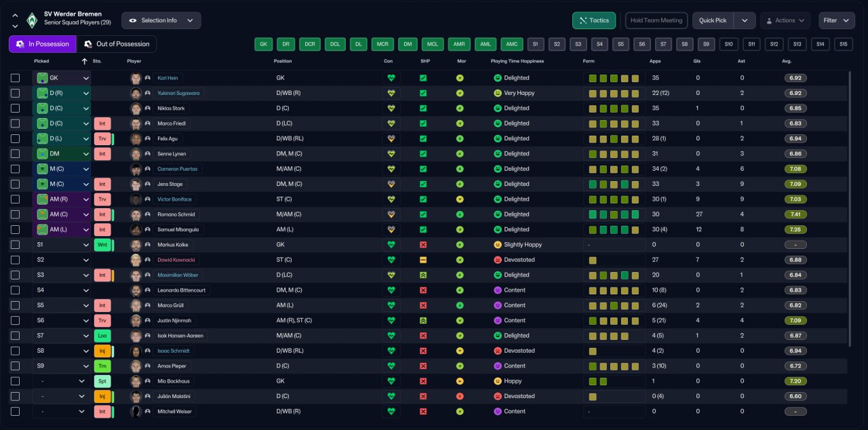Open the Selection Info dropdown
The width and height of the screenshot is (868, 430).
click(161, 20)
